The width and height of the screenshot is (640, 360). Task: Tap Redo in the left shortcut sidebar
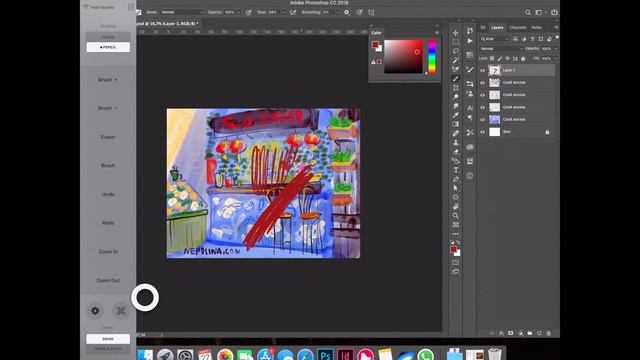coord(108,223)
